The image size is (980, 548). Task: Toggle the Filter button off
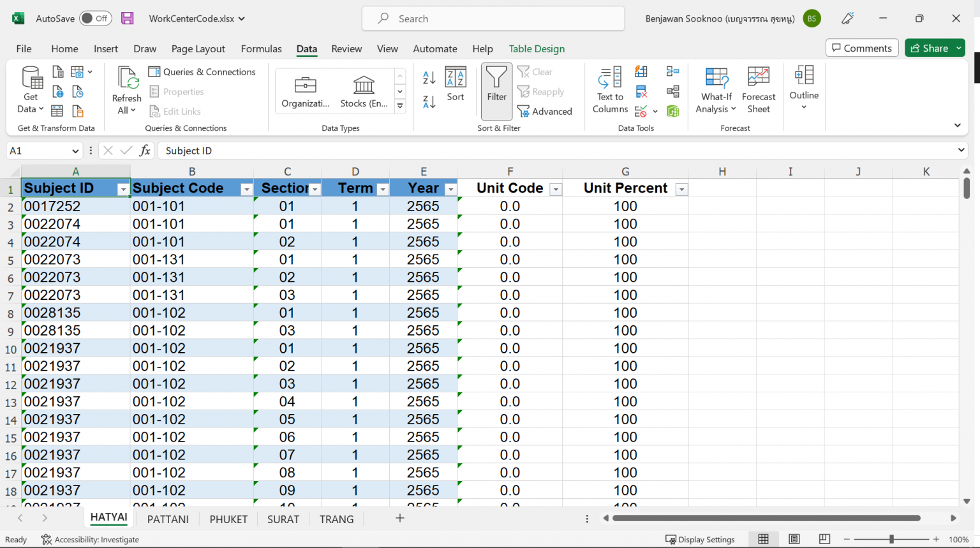click(x=496, y=91)
